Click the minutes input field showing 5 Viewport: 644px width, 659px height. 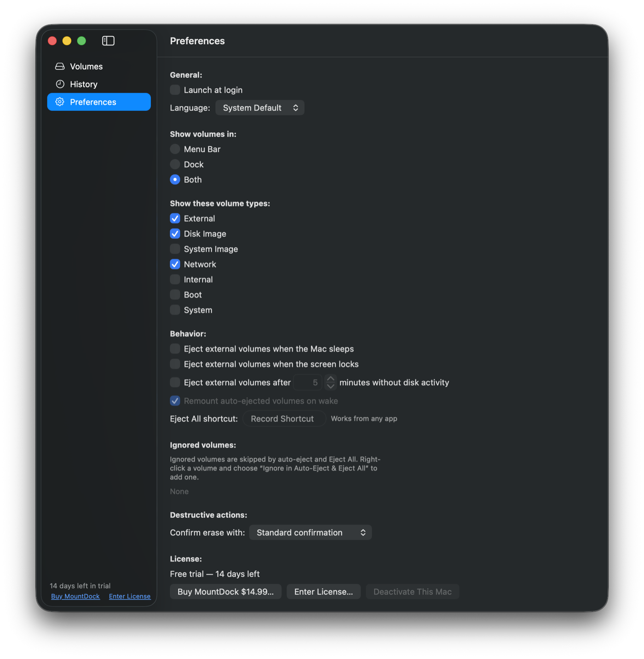click(308, 383)
